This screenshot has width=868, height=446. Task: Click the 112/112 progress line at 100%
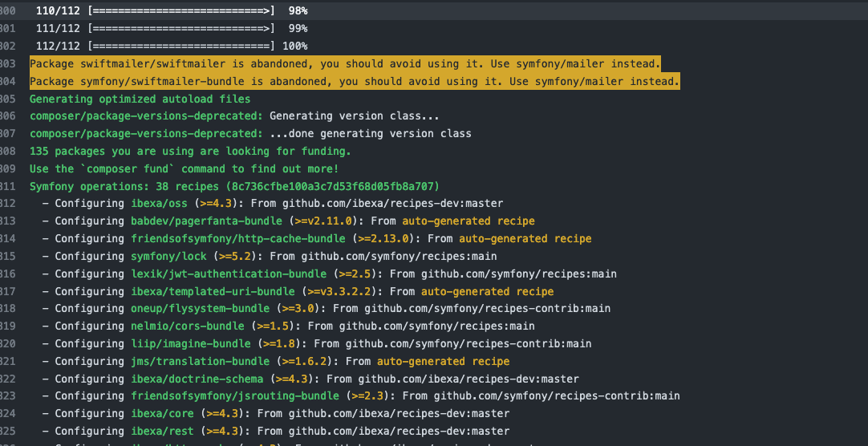pyautogui.click(x=172, y=46)
